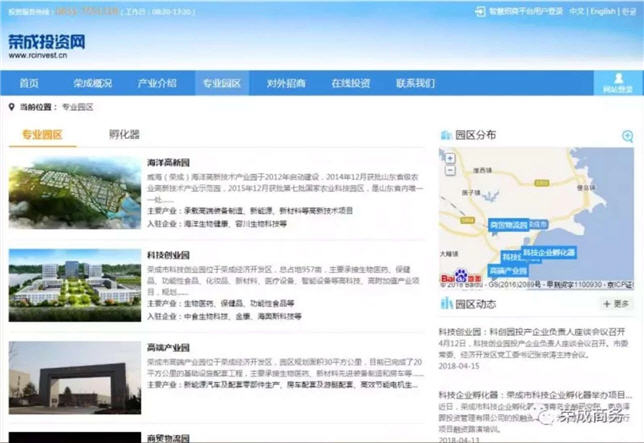Click the 海洋高新园 aerial thumbnail
644x443 pixels.
click(75, 193)
